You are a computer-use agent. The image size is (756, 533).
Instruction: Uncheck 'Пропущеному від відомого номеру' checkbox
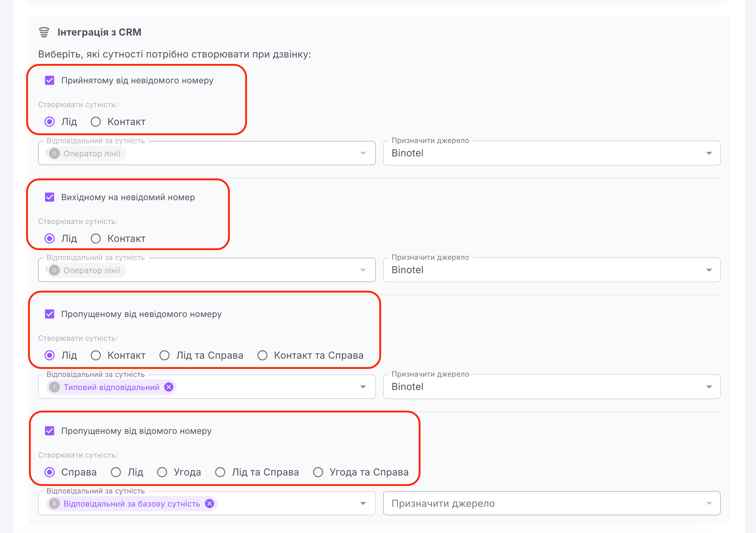point(49,431)
